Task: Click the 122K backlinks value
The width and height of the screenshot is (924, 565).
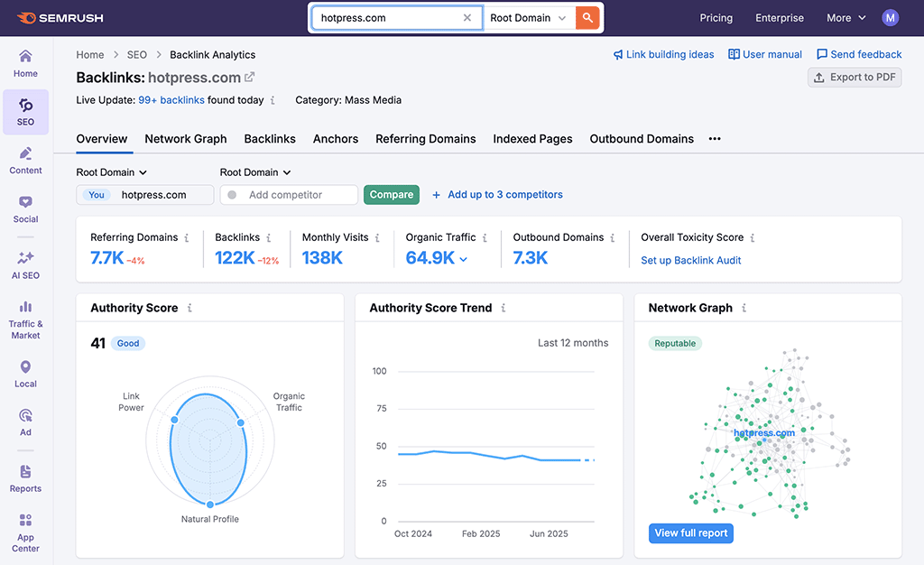Action: click(x=235, y=258)
